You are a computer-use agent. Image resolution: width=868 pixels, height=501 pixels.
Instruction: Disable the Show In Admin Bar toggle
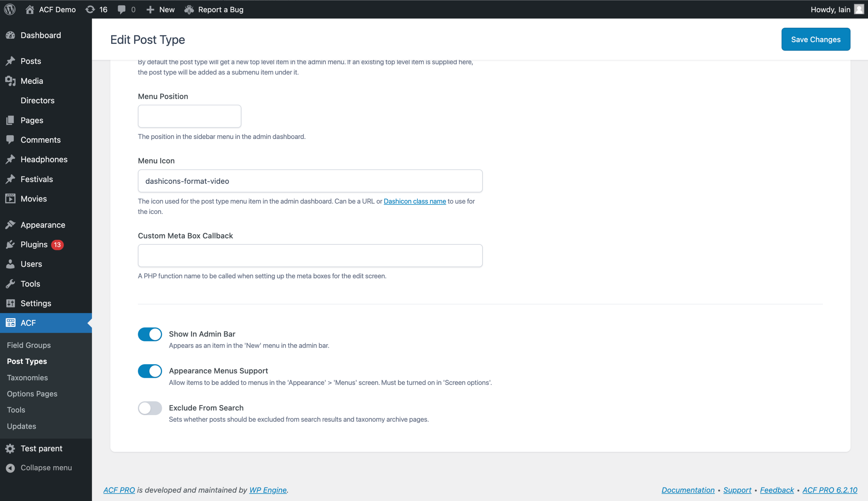150,334
